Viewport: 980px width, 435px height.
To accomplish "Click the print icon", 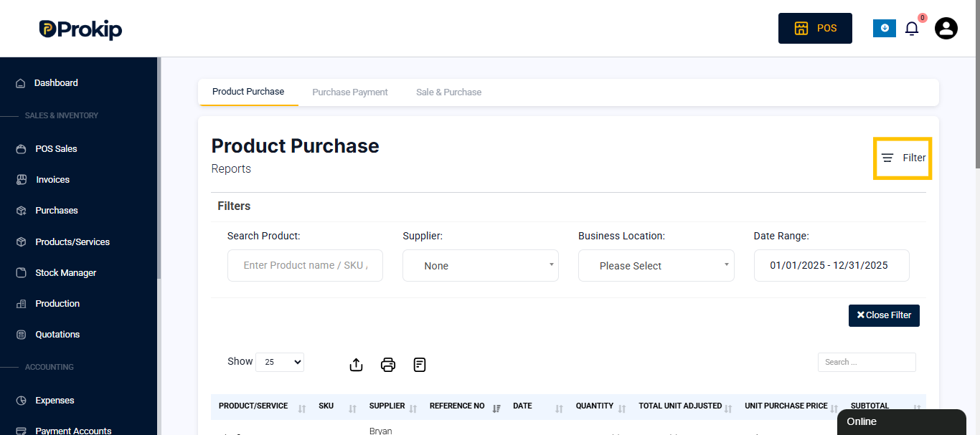I will click(388, 365).
